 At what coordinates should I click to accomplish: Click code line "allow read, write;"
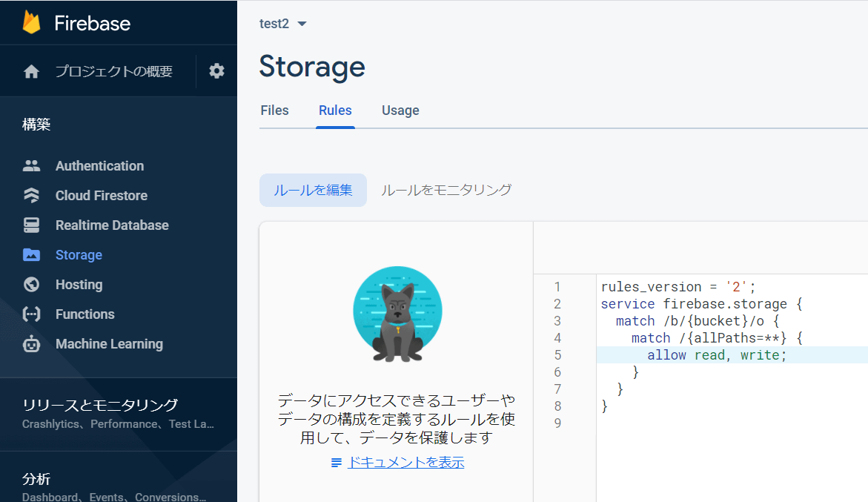[x=717, y=354]
